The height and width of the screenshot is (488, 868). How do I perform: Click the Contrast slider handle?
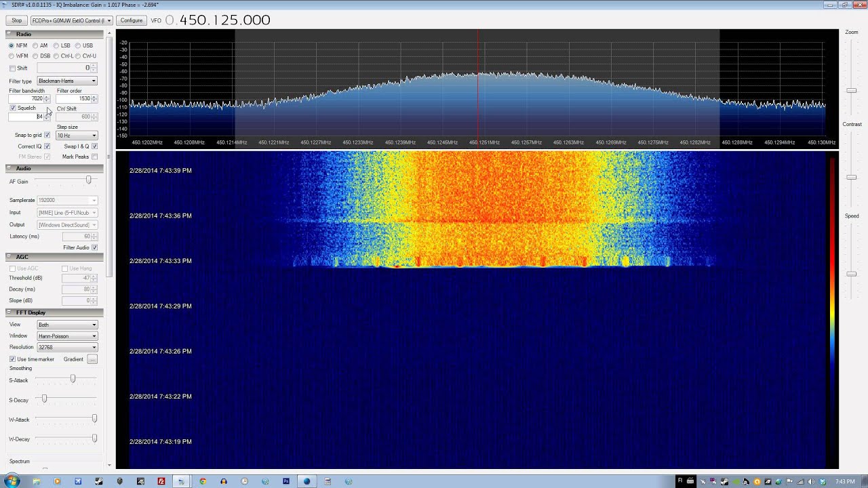(x=851, y=177)
